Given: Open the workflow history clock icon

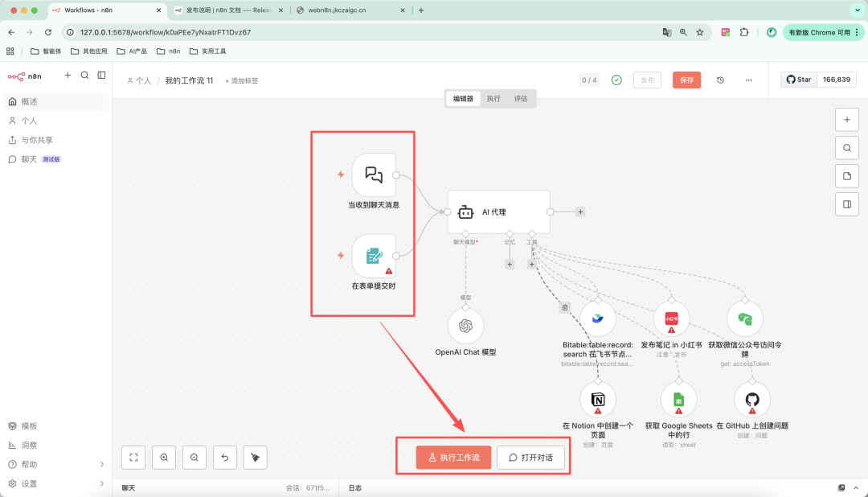Looking at the screenshot, I should click(720, 80).
